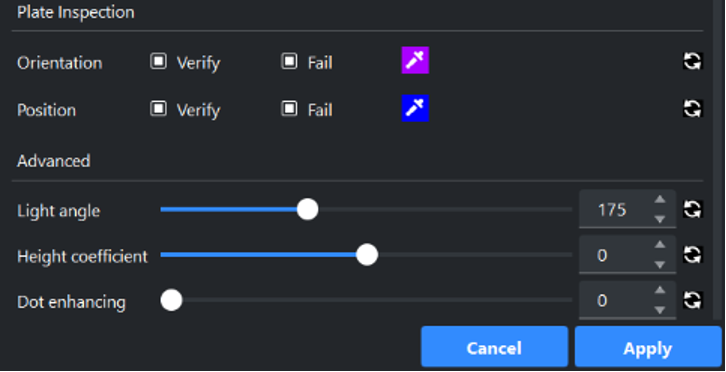Reset Dot enhancing to default

pyautogui.click(x=693, y=300)
